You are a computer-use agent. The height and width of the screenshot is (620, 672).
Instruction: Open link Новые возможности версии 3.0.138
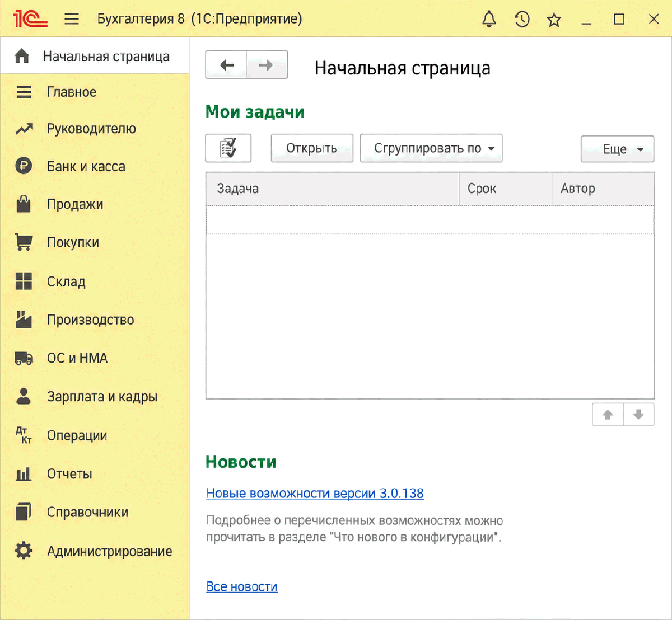click(x=315, y=494)
